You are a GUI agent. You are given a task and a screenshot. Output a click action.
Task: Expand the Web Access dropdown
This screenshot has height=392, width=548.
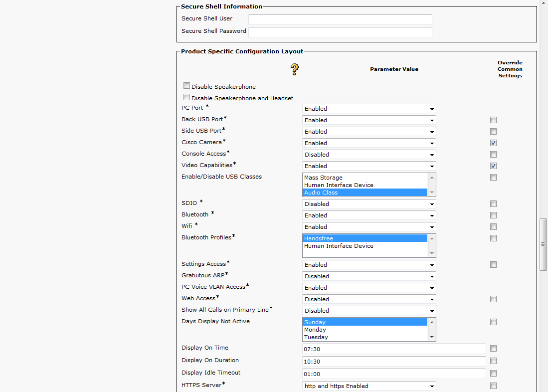368,299
